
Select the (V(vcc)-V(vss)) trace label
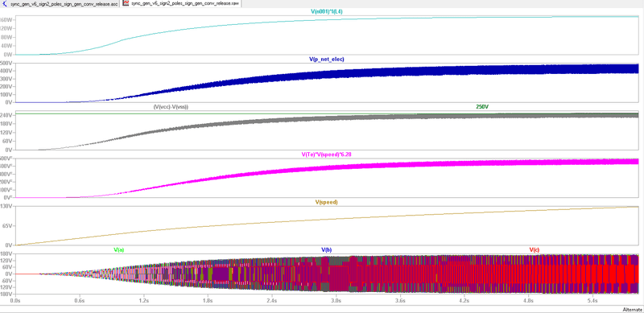[171, 107]
